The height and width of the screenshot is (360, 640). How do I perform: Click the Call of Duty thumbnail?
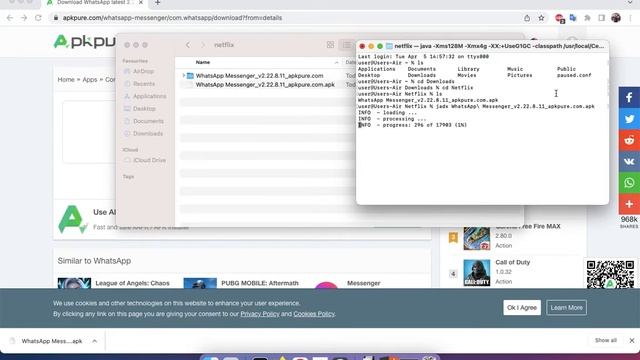point(477,273)
